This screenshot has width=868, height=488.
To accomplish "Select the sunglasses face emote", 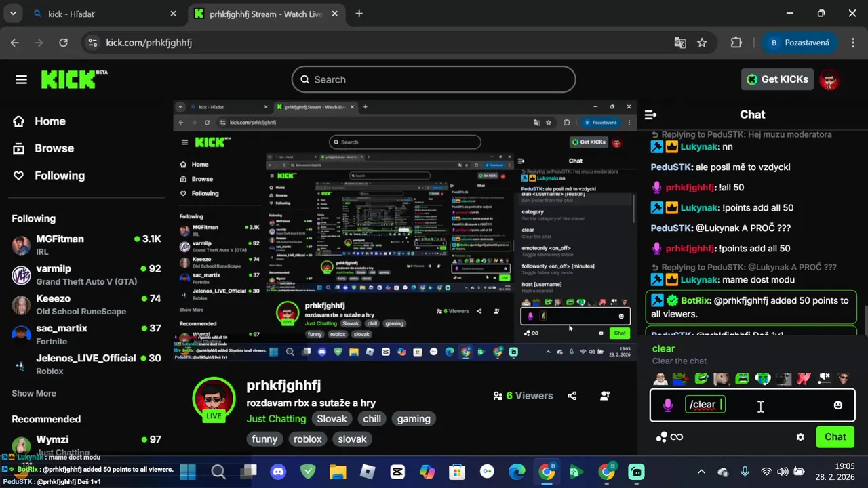I will pos(844,378).
